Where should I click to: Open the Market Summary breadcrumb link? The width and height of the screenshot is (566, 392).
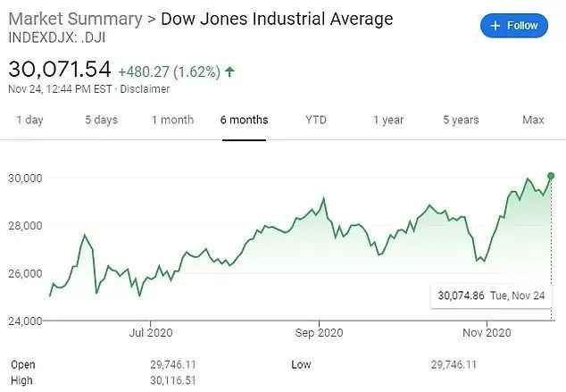pyautogui.click(x=75, y=19)
